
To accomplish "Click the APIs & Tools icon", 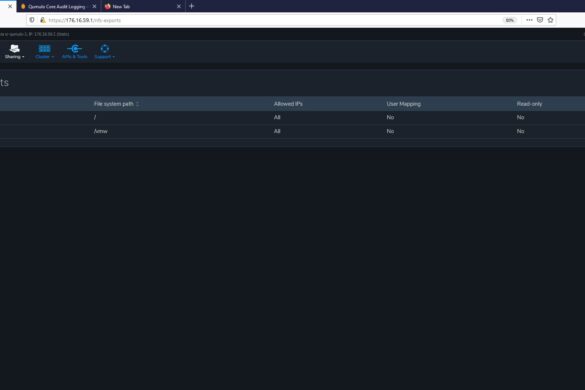I will pos(75,49).
